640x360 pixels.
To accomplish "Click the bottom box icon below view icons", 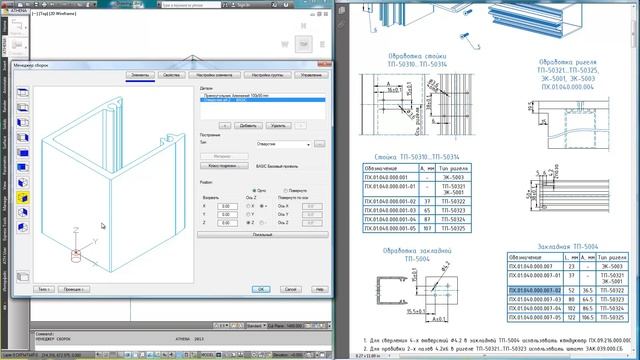I will click(x=23, y=277).
